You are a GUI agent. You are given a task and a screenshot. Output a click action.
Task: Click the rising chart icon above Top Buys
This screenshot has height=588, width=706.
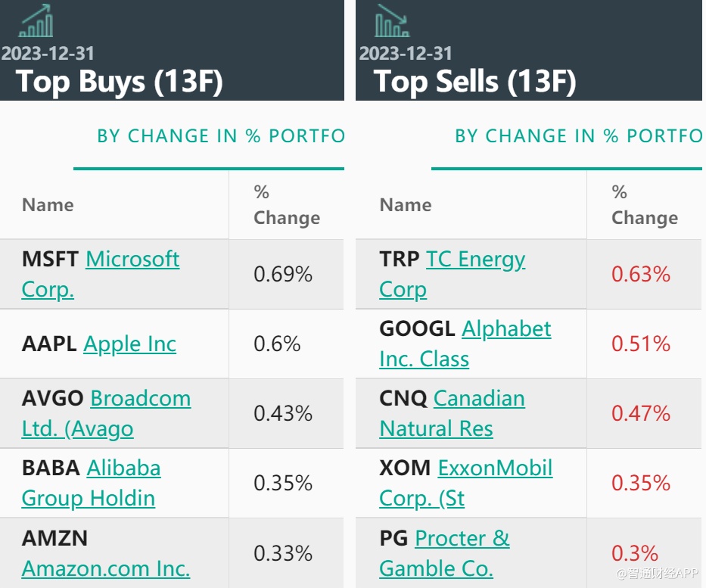click(x=36, y=21)
